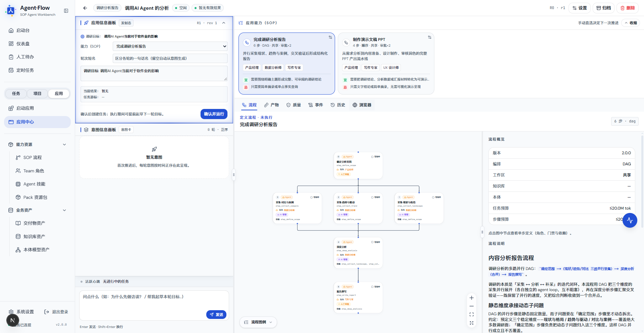Open 启动台 from the sidebar
The height and width of the screenshot is (333, 644).
pos(37,31)
